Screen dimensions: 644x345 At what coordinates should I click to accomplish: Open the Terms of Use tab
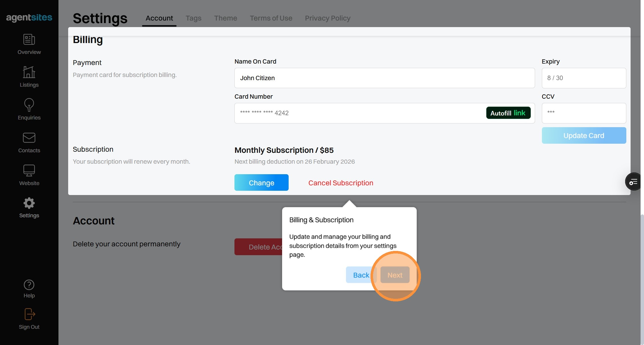pos(271,18)
